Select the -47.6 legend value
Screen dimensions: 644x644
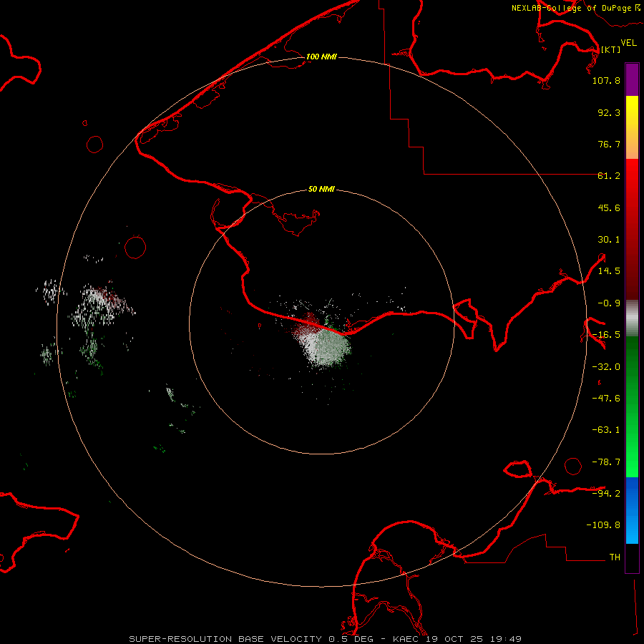click(606, 399)
